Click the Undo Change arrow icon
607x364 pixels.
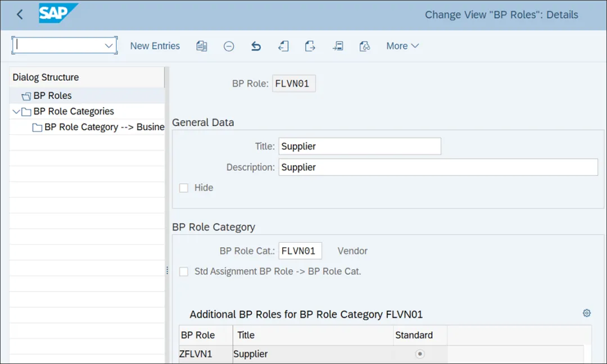tap(256, 46)
